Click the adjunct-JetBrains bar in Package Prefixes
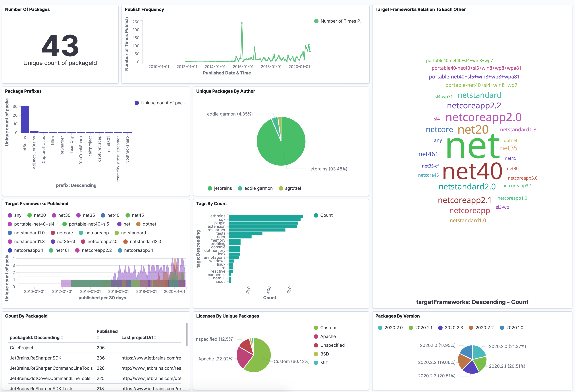The width and height of the screenshot is (575, 392). point(34,132)
